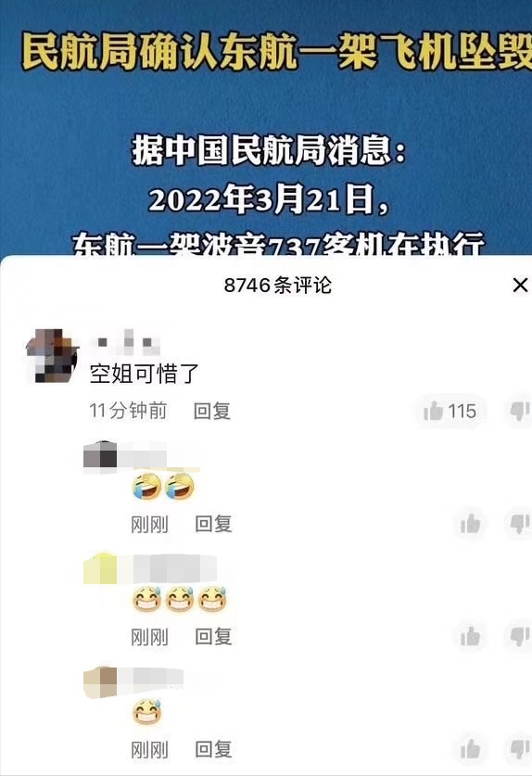Like the first reply with two laughing emojis
532x776 pixels.
pyautogui.click(x=470, y=524)
